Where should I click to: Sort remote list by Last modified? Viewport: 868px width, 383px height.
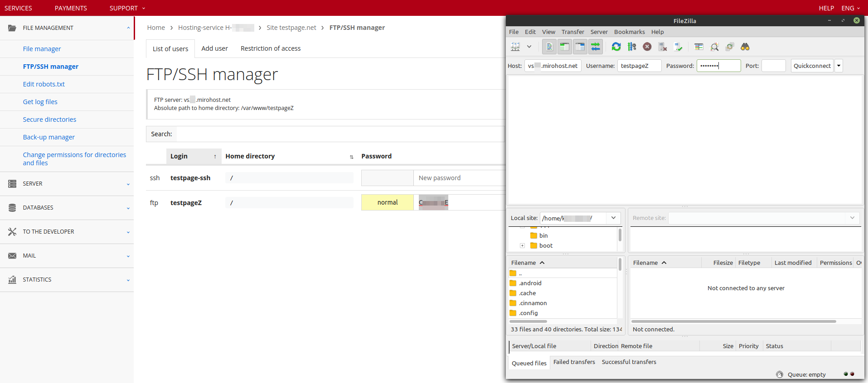pos(793,263)
